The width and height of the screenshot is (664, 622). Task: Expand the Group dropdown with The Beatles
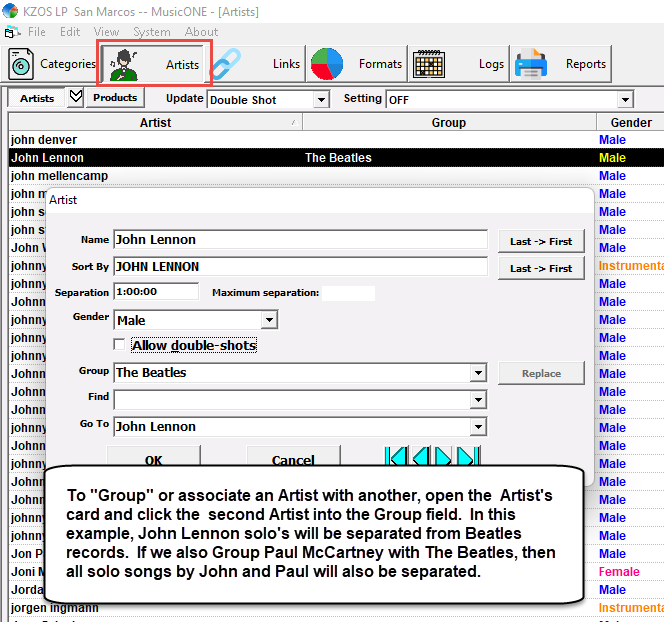[x=478, y=373]
